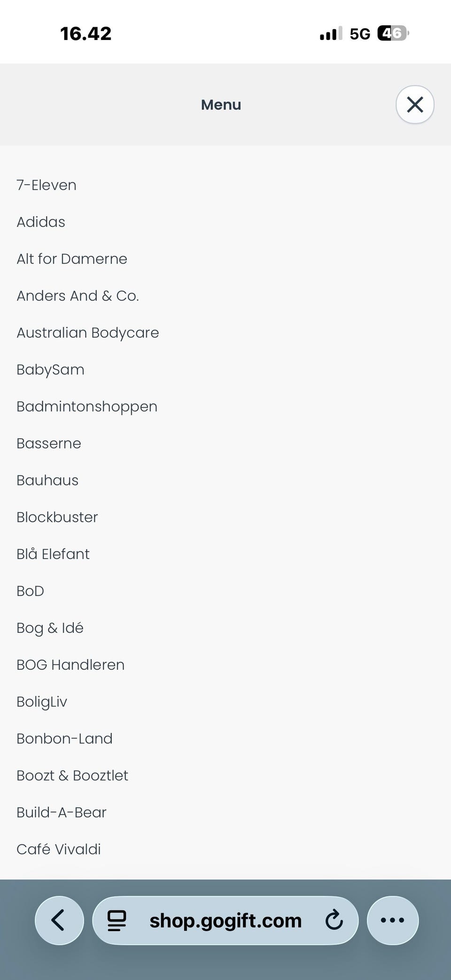Choose Alt for Damerne
Image resolution: width=451 pixels, height=980 pixels.
pos(72,259)
